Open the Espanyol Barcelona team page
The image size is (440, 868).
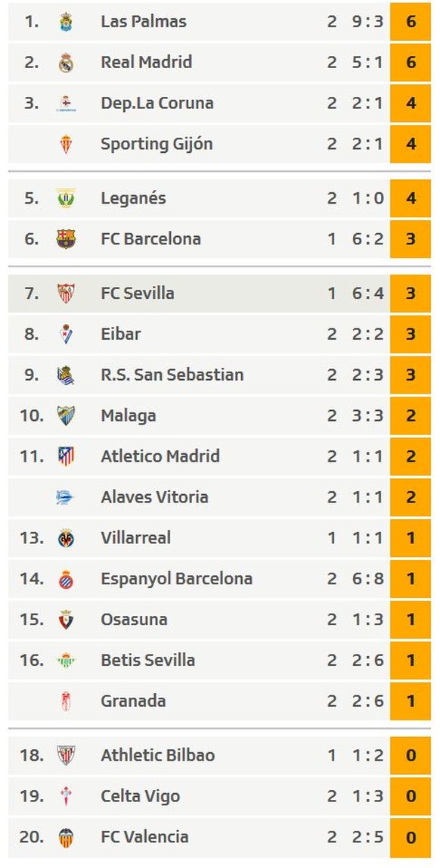pyautogui.click(x=176, y=579)
